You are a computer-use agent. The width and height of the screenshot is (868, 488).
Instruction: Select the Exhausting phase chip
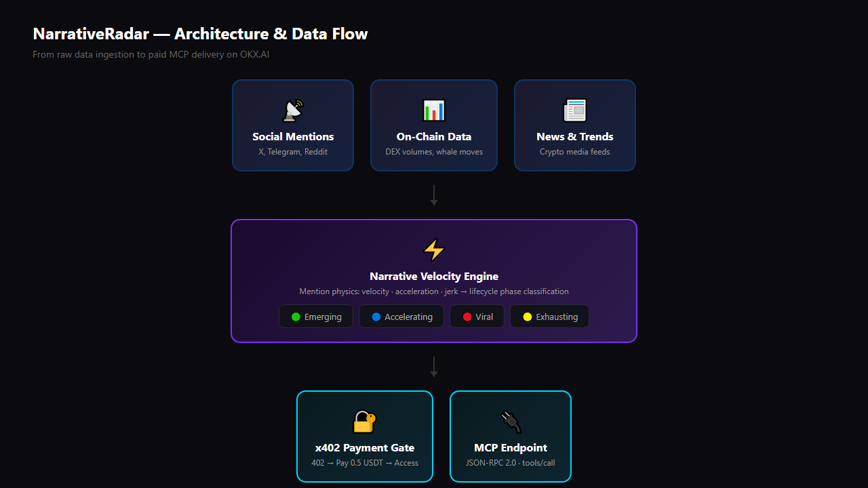549,317
